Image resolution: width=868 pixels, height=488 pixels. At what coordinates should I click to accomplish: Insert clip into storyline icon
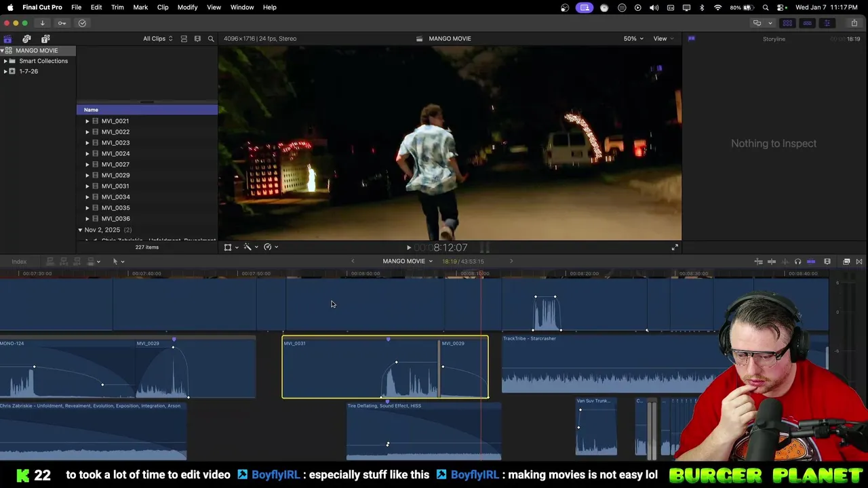(64, 262)
